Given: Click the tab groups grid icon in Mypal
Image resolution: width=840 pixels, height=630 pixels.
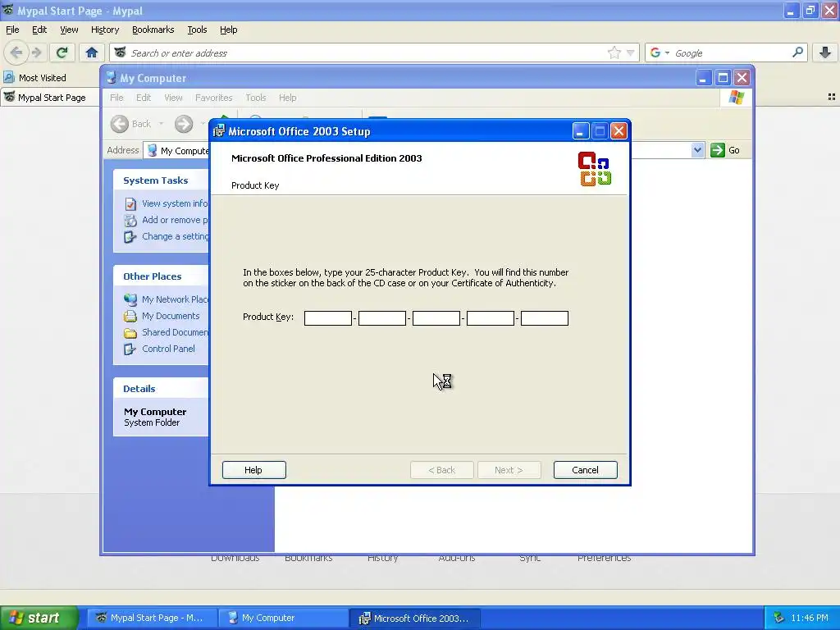Looking at the screenshot, I should [832, 97].
